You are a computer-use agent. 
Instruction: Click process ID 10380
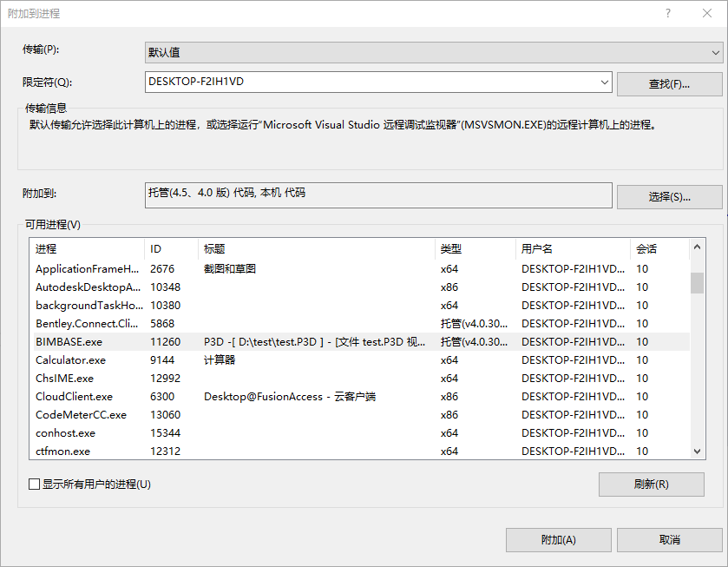click(165, 306)
